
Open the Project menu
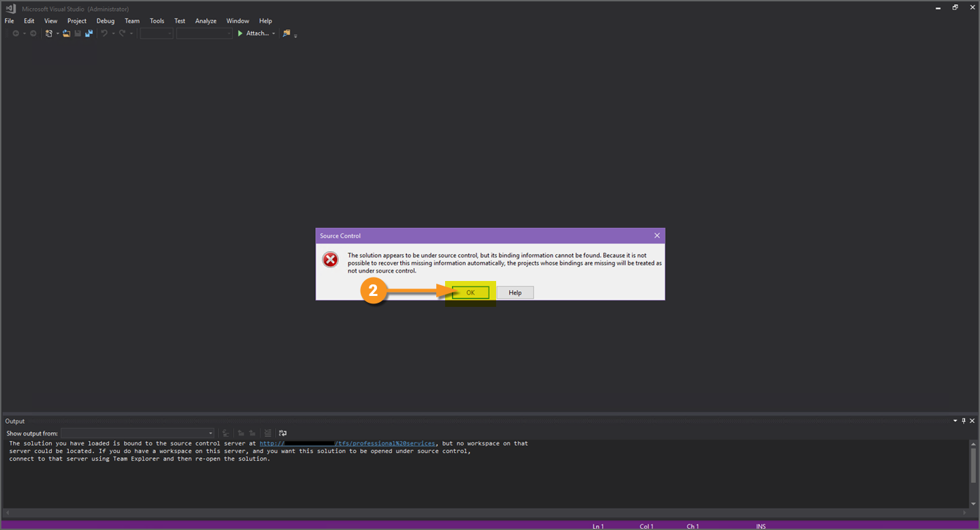pyautogui.click(x=77, y=21)
